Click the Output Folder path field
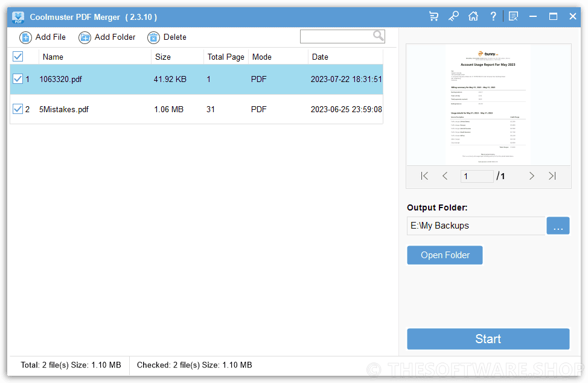The image size is (588, 383). click(x=476, y=226)
